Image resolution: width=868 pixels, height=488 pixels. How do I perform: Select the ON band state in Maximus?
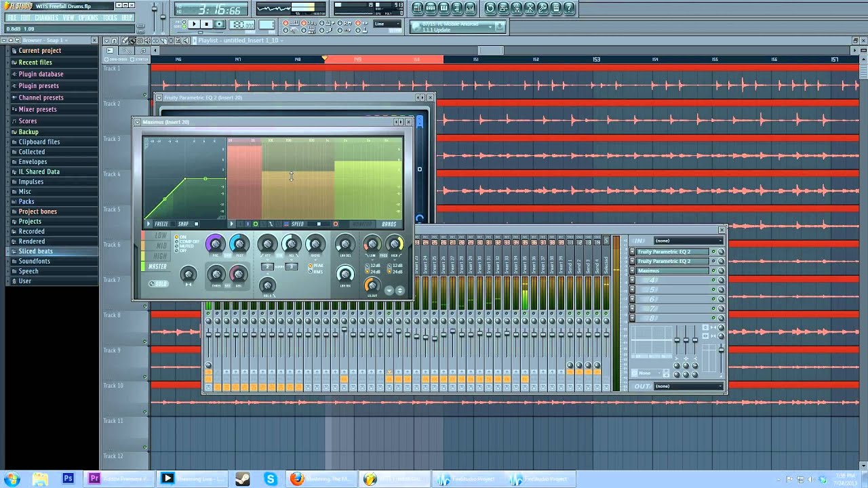180,237
